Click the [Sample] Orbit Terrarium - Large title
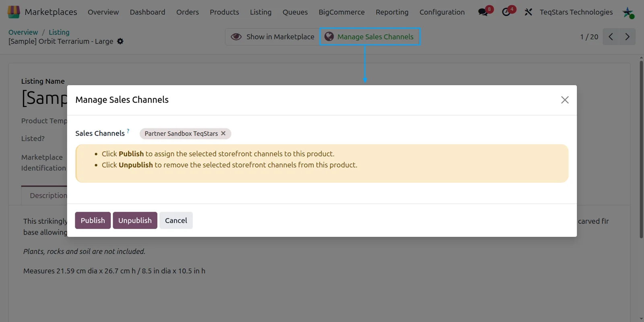644x322 pixels. click(61, 41)
